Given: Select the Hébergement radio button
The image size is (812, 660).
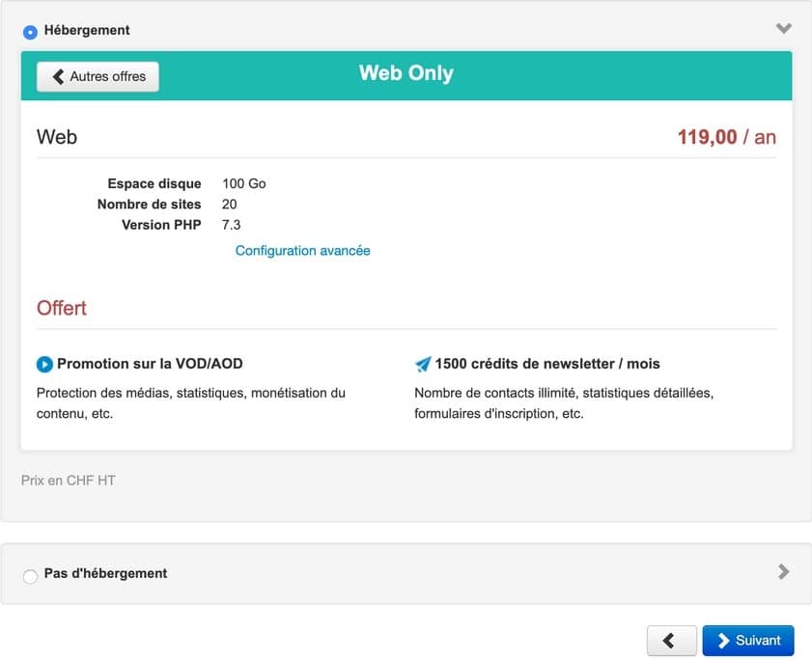Looking at the screenshot, I should tap(30, 31).
